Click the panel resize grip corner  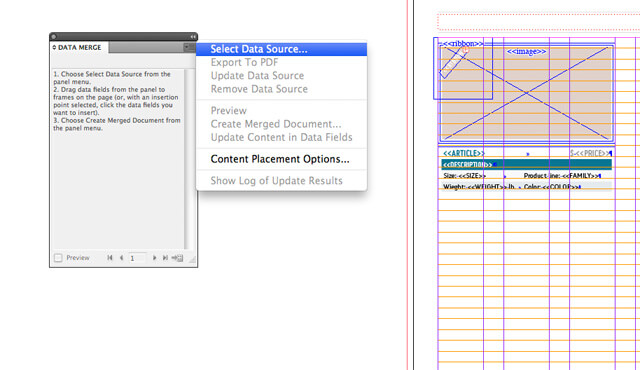[x=192, y=259]
